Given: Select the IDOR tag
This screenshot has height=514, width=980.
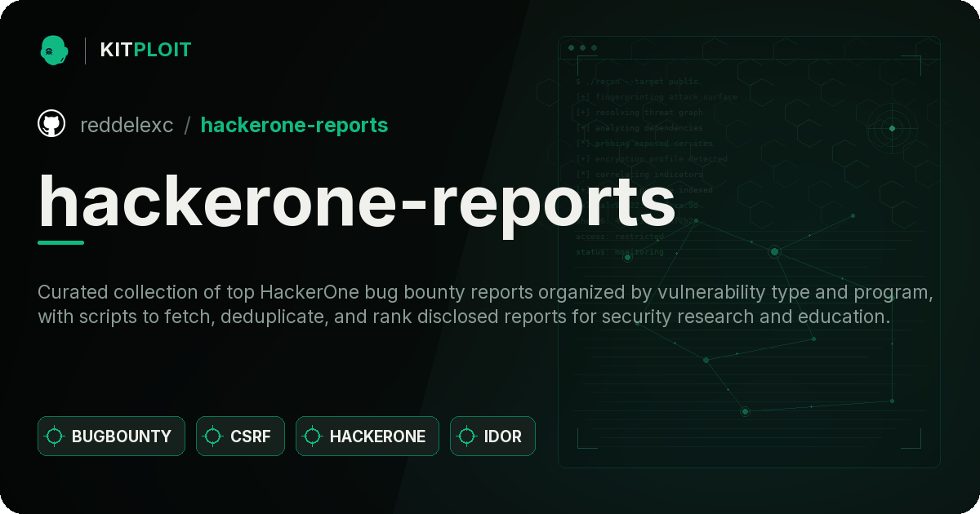Looking at the screenshot, I should pos(492,436).
